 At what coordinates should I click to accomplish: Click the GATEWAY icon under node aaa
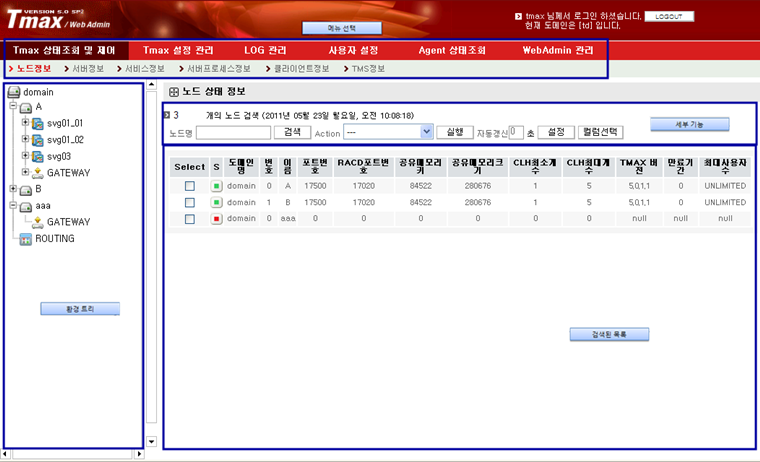37,223
